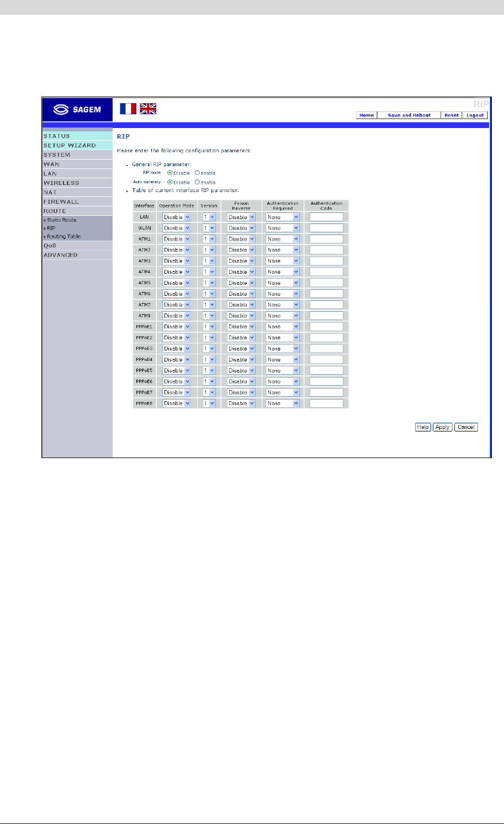
Task: Open Version dropdown for PPPoE1 row
Action: [x=209, y=327]
